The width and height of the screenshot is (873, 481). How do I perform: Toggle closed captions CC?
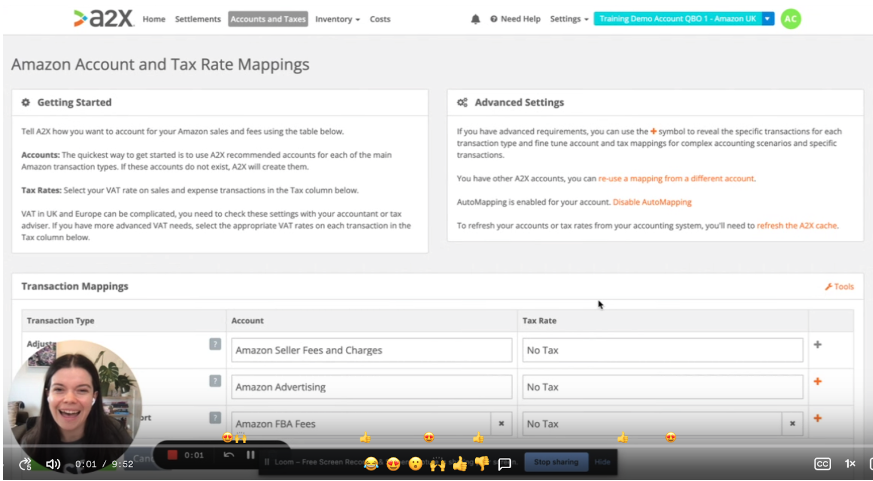pos(822,464)
